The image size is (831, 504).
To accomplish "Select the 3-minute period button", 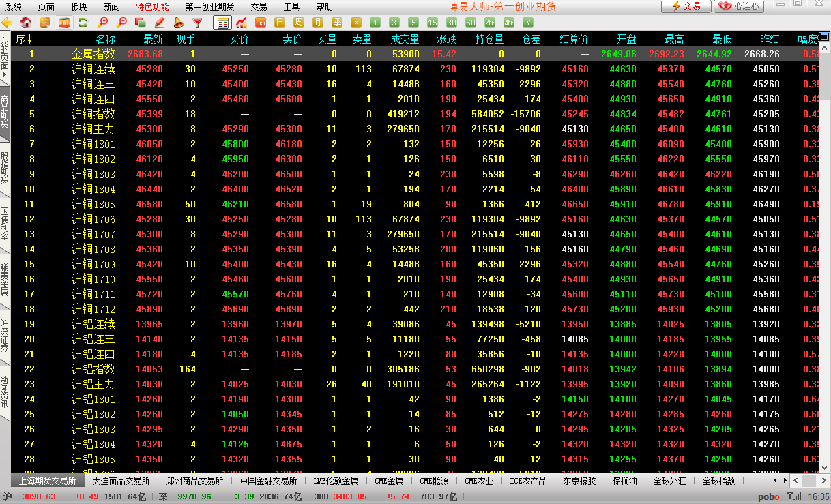I will 394,23.
